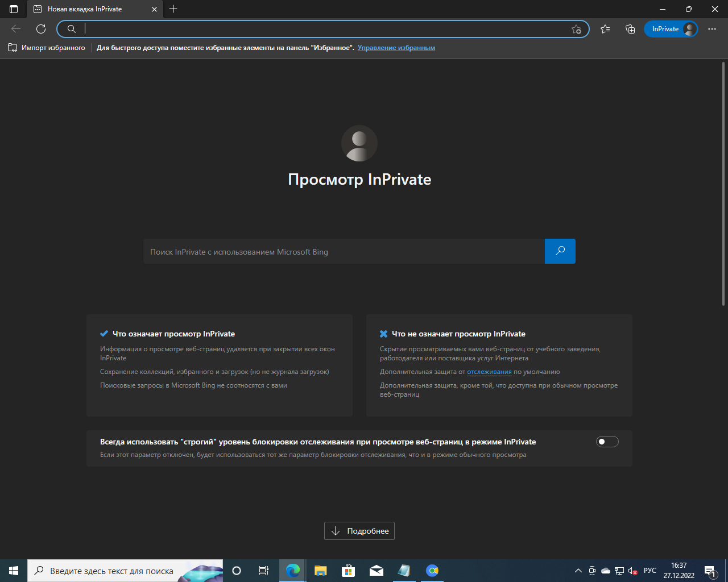Click the page refresh icon
728x582 pixels.
coord(41,29)
